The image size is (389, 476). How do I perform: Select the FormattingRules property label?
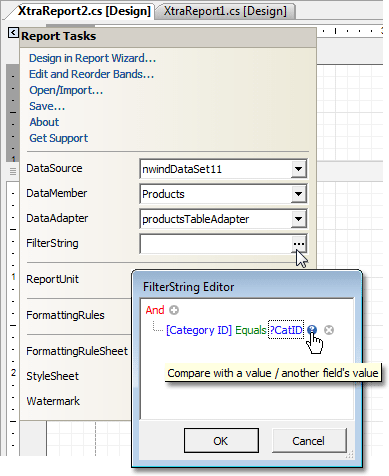tap(65, 315)
